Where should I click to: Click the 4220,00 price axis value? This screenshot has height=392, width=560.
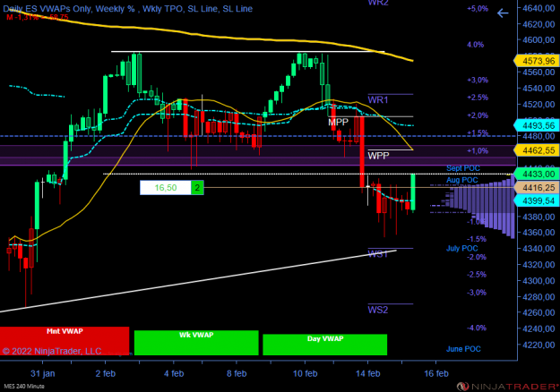(x=538, y=345)
